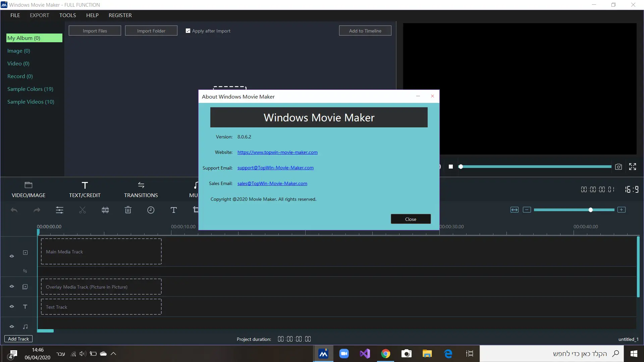This screenshot has height=362, width=644.
Task: Click the Add Text 'T' toolbar icon
Action: point(173,210)
